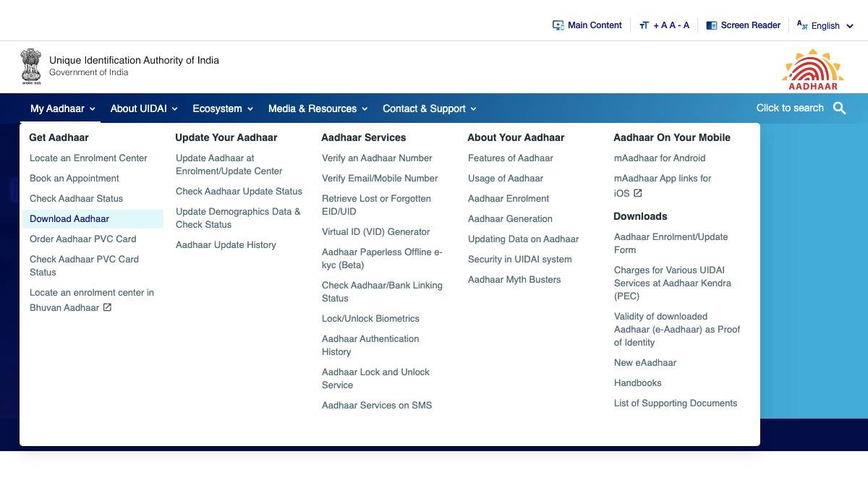Select Download Aadhaar link

click(69, 218)
